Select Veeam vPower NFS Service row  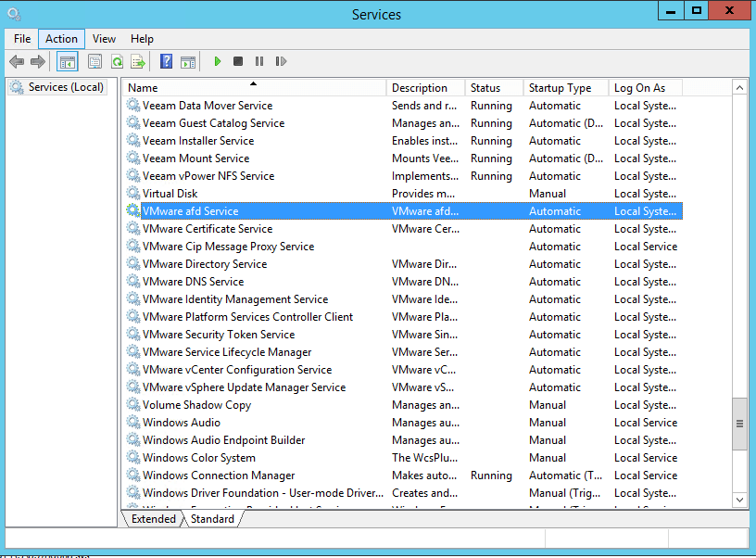pyautogui.click(x=403, y=175)
